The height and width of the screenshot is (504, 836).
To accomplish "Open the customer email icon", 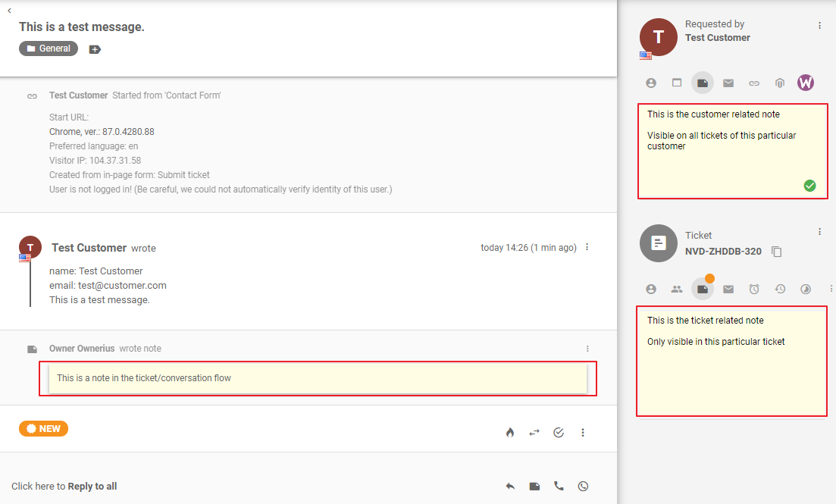I will [728, 83].
